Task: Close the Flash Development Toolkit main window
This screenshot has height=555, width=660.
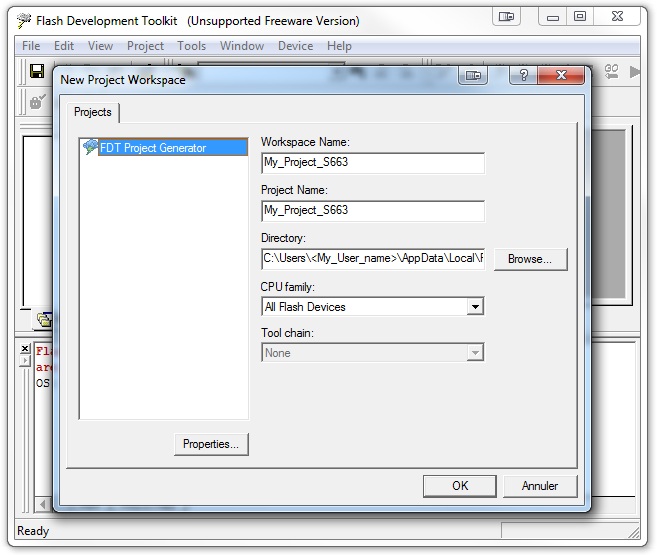Action: coord(617,17)
